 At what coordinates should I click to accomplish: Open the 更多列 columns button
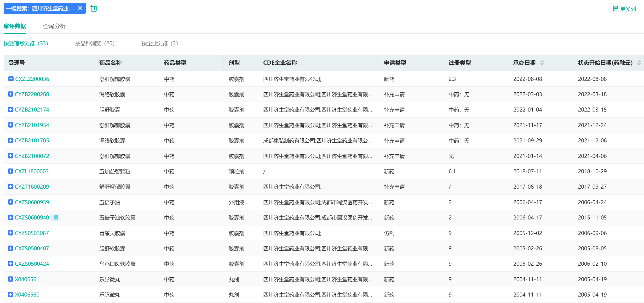pyautogui.click(x=624, y=9)
